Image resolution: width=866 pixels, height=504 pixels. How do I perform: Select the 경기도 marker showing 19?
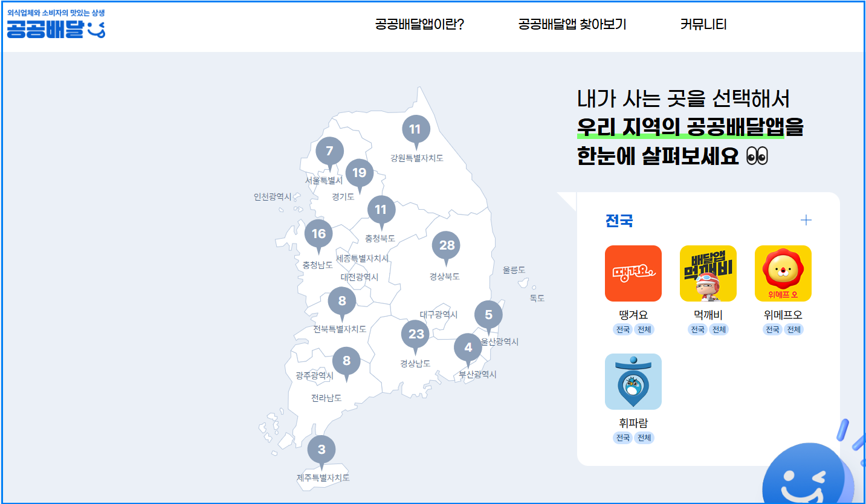361,173
